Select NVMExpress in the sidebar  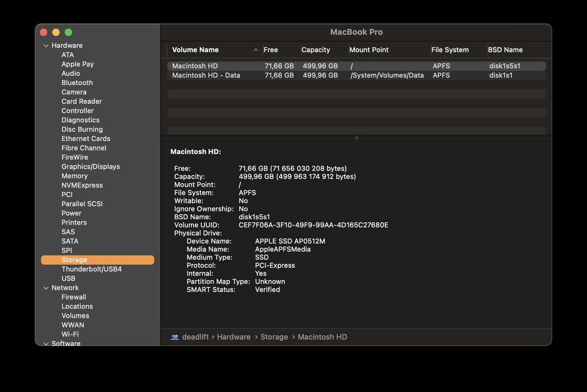pos(82,185)
